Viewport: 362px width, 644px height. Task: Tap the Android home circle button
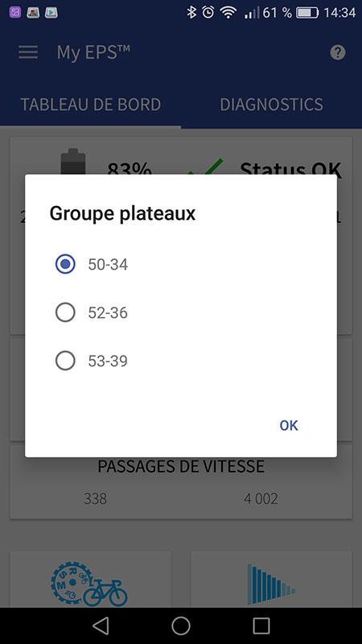(x=180, y=625)
